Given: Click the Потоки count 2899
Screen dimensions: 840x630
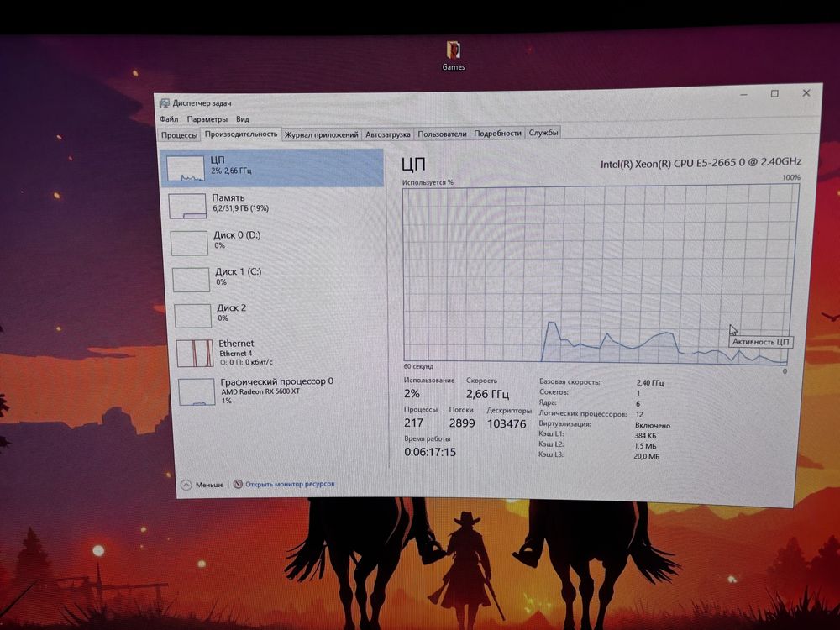Looking at the screenshot, I should [x=462, y=423].
